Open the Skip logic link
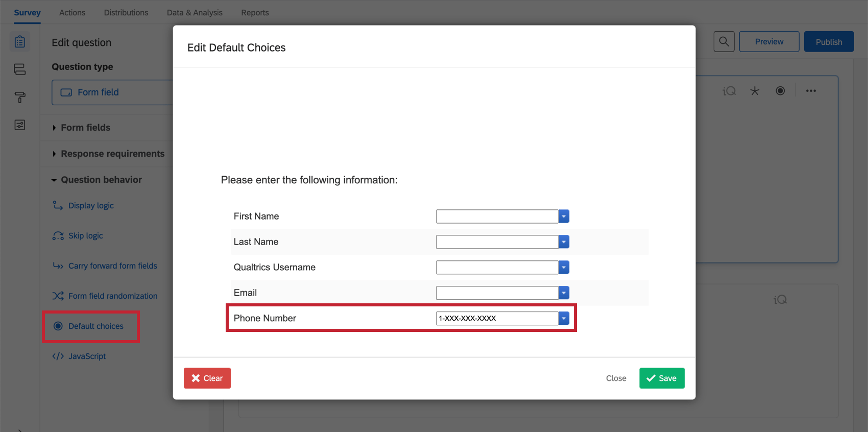Screen dimensions: 868x432 (x=86, y=236)
